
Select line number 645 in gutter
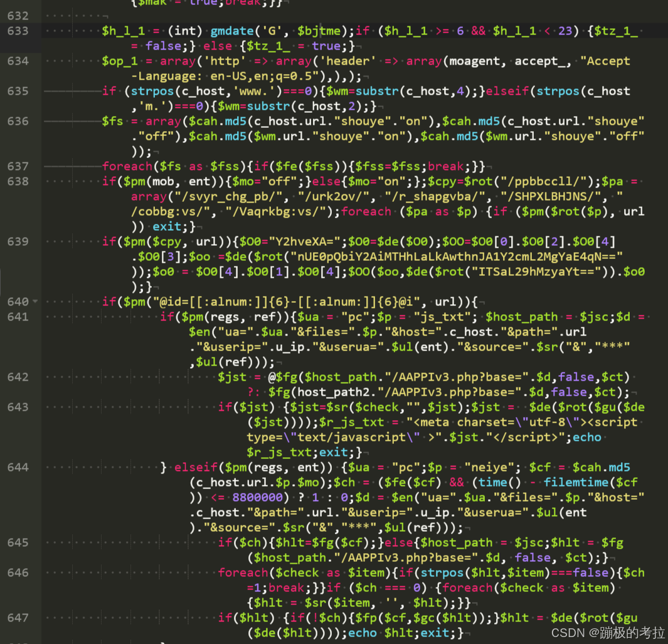pyautogui.click(x=18, y=542)
